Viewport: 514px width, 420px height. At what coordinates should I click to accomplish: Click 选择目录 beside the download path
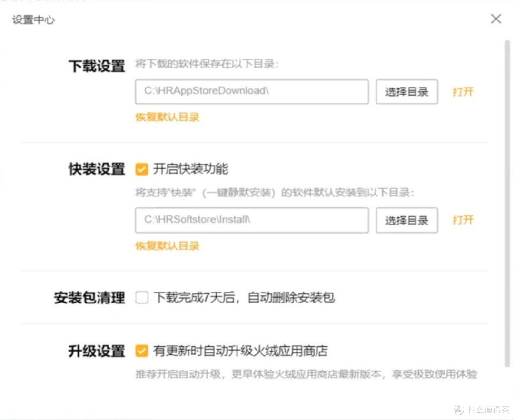coord(406,91)
